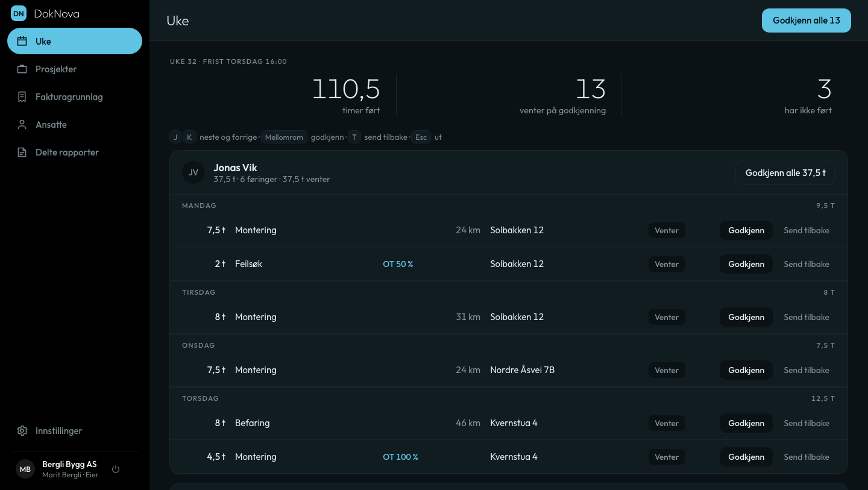Click the DokNova DN logo icon
The height and width of the screenshot is (490, 868).
19,13
